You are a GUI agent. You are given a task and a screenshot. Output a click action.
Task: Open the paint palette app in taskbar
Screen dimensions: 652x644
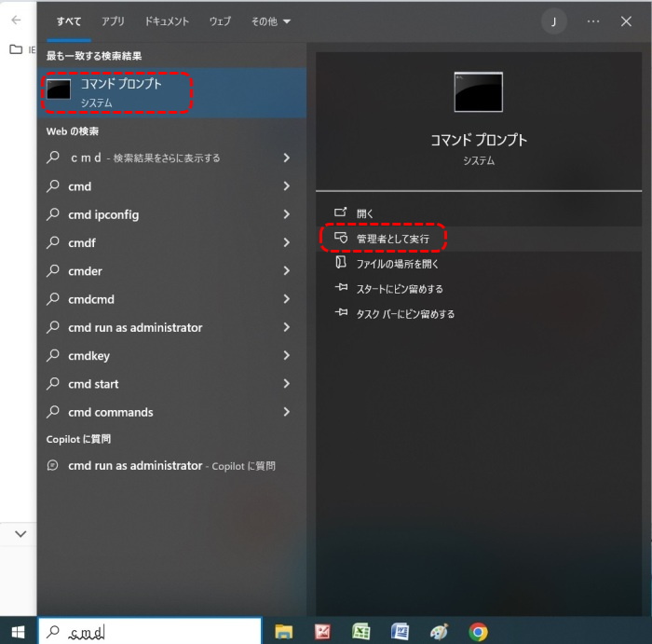pos(439,631)
